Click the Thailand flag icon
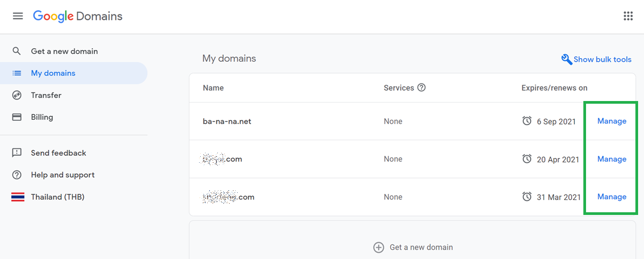Image resolution: width=644 pixels, height=259 pixels. tap(18, 197)
